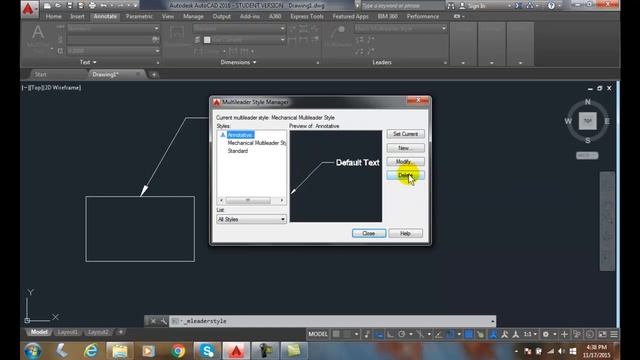Click the status bar Customization hamburger icon
Viewport: 640px width, 360px height.
[614, 334]
